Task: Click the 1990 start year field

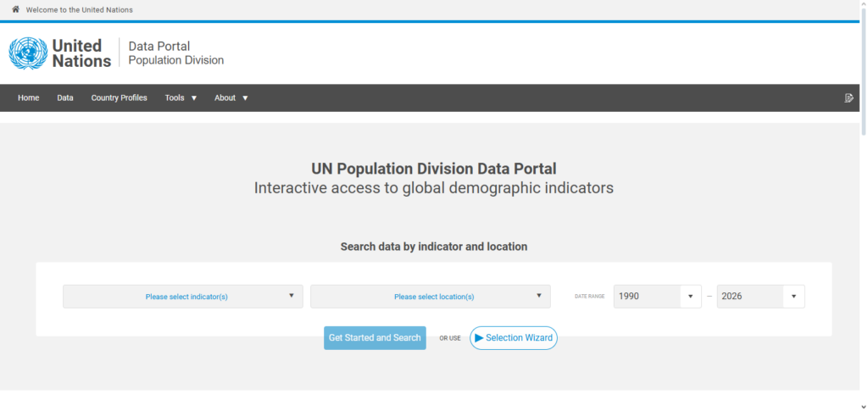Action: click(647, 297)
